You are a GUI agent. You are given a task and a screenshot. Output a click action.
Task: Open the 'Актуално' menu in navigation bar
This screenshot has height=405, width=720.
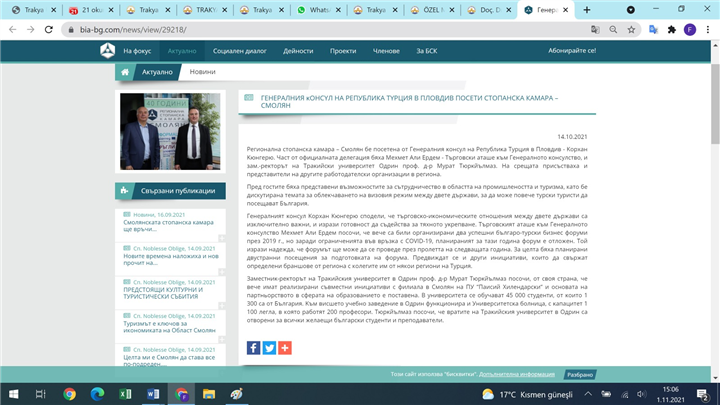[182, 51]
